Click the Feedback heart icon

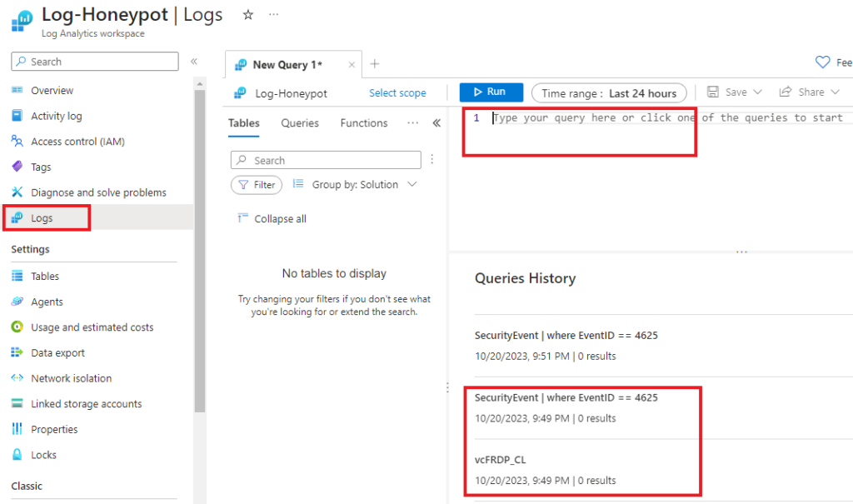822,62
